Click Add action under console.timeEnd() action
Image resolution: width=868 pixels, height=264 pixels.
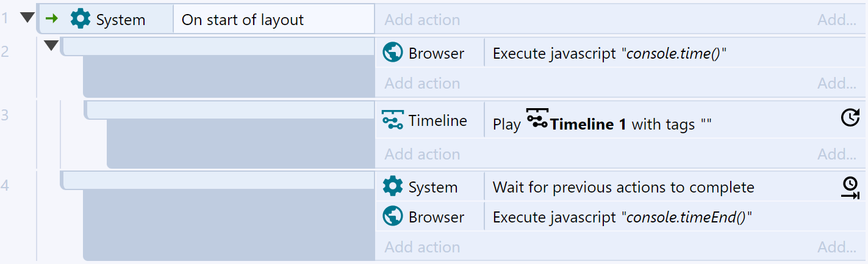(422, 247)
